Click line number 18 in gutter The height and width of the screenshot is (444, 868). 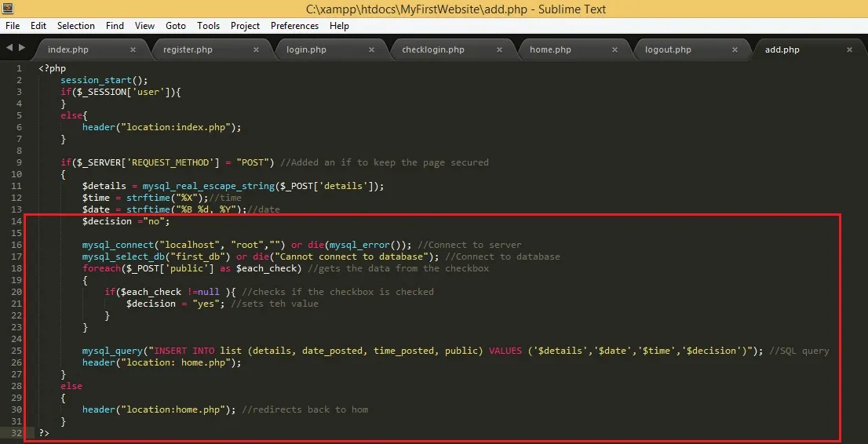click(16, 268)
